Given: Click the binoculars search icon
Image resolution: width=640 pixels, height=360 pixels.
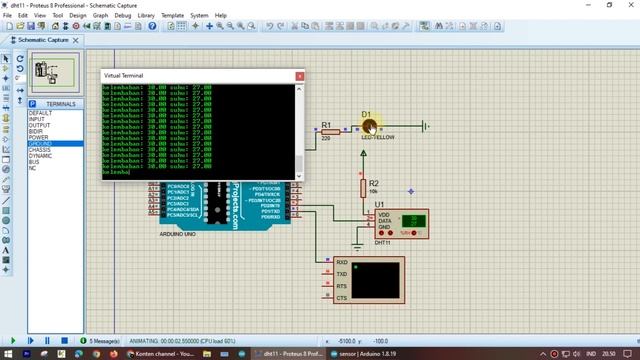Looking at the screenshot, I should (x=439, y=26).
